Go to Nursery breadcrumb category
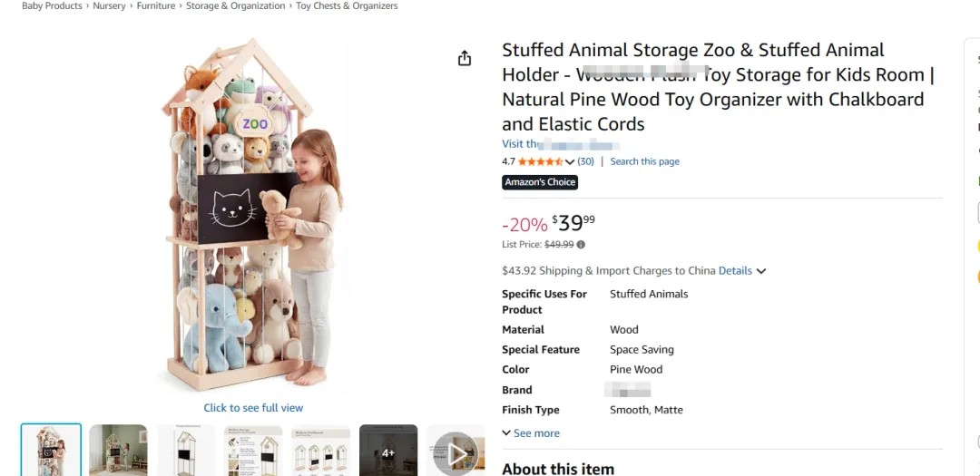 109,6
